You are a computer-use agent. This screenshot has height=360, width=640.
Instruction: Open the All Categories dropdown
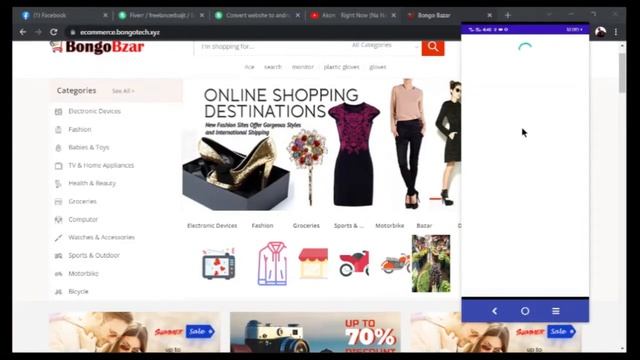(384, 45)
